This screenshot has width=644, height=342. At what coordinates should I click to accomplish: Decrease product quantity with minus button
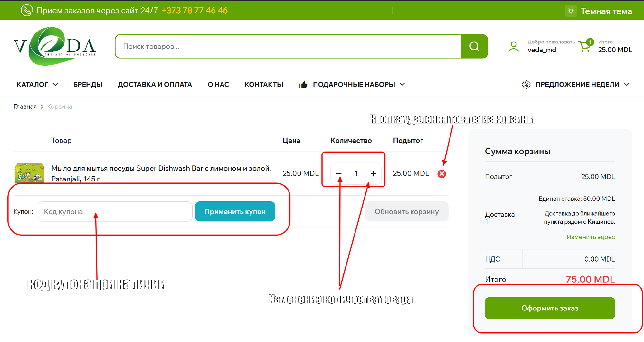338,174
